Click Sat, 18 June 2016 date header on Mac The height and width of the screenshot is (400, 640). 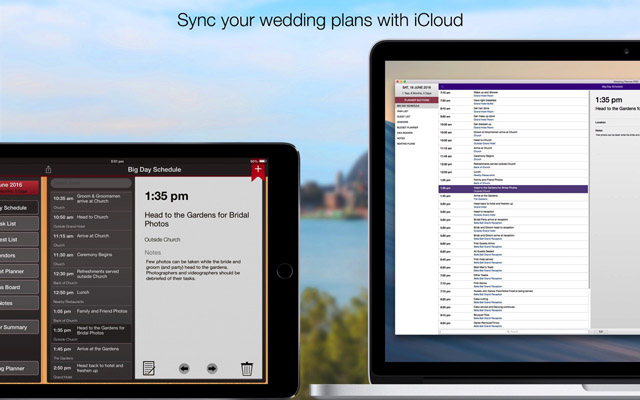416,87
